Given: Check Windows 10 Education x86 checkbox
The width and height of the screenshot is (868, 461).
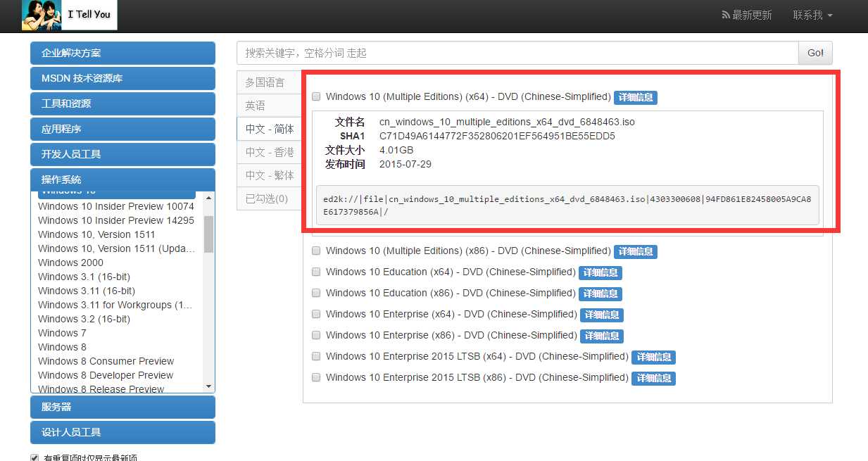Looking at the screenshot, I should click(316, 293).
